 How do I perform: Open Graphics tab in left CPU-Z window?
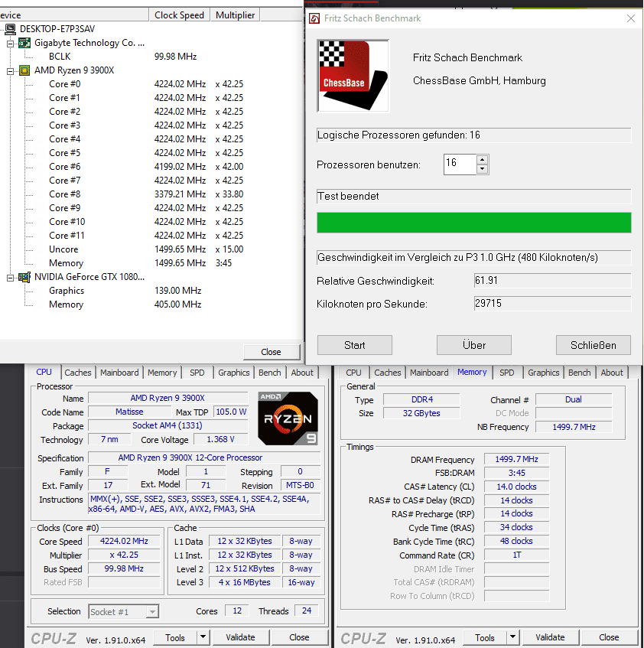click(x=234, y=373)
